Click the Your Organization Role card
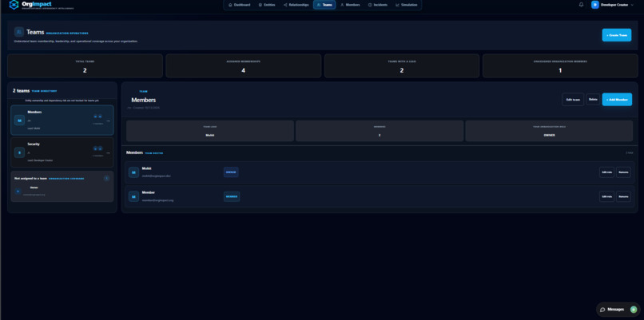Screen dimensions: 644x320 [549, 131]
